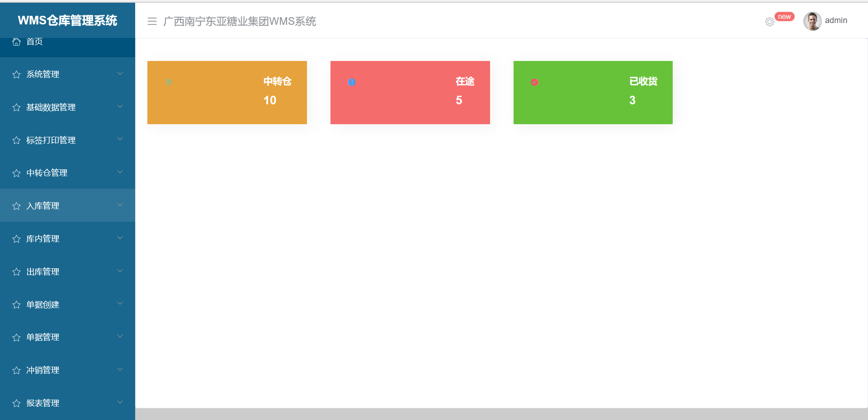868x420 pixels.
Task: Click the star icon beside 系统管理
Action: click(16, 75)
